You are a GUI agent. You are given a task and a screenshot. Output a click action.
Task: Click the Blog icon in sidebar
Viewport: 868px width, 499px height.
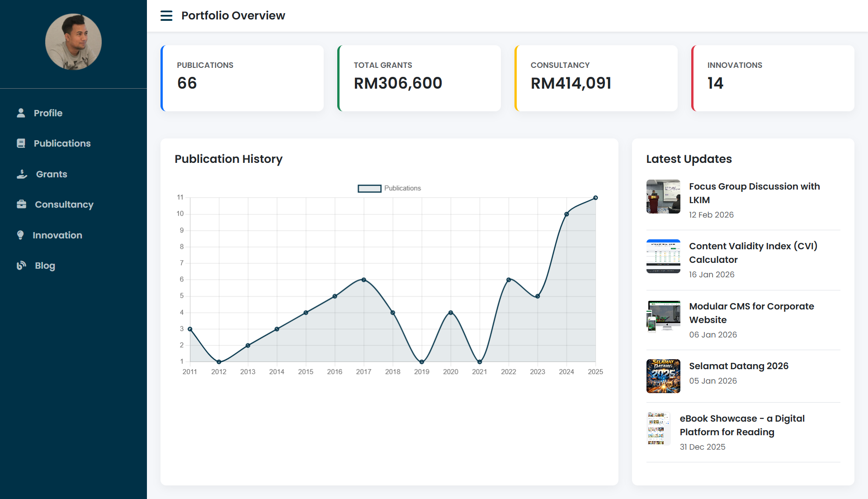[x=21, y=266]
